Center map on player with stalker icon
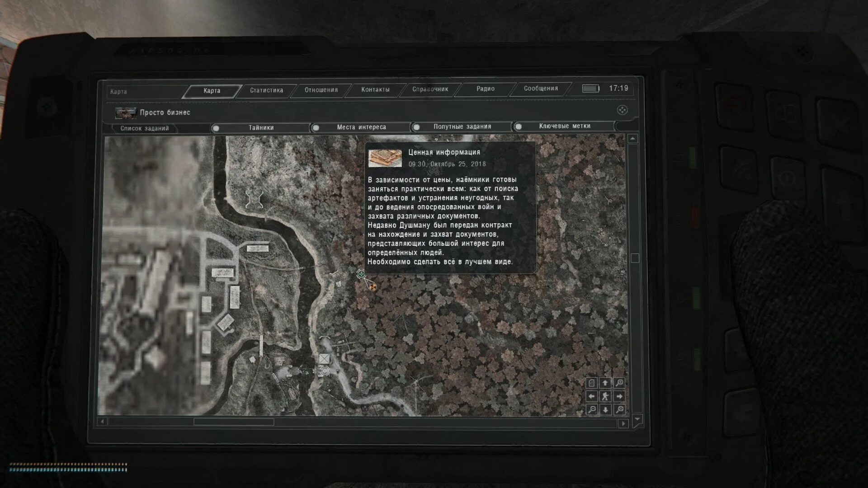Image resolution: width=868 pixels, height=488 pixels. coord(605,396)
